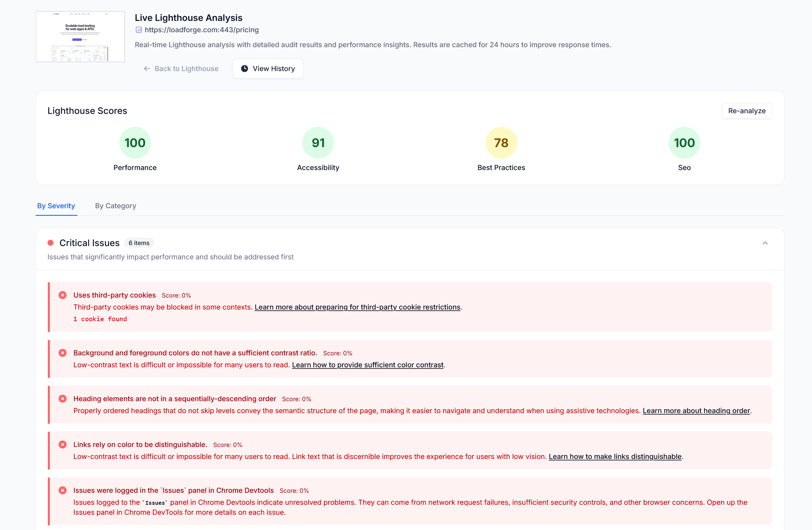812x530 pixels.
Task: Collapse the Critical Issues section chevron
Action: [x=765, y=243]
